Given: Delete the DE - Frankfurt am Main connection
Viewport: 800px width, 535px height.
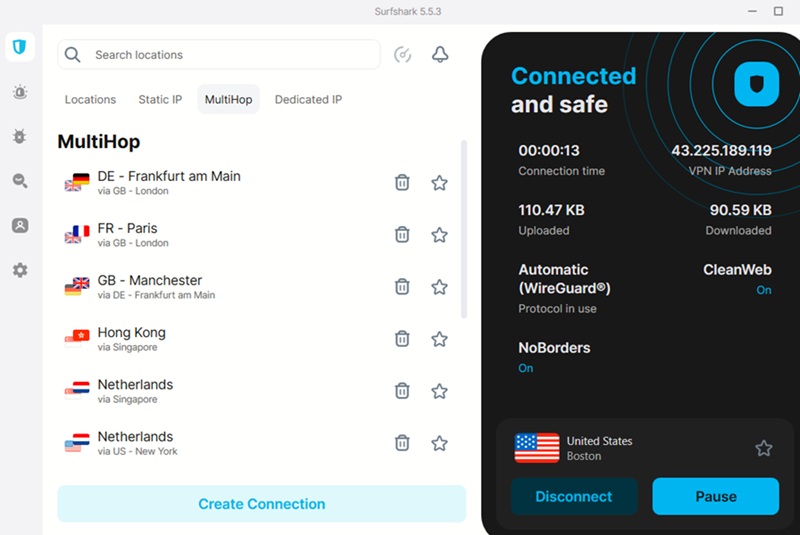Looking at the screenshot, I should click(x=402, y=182).
